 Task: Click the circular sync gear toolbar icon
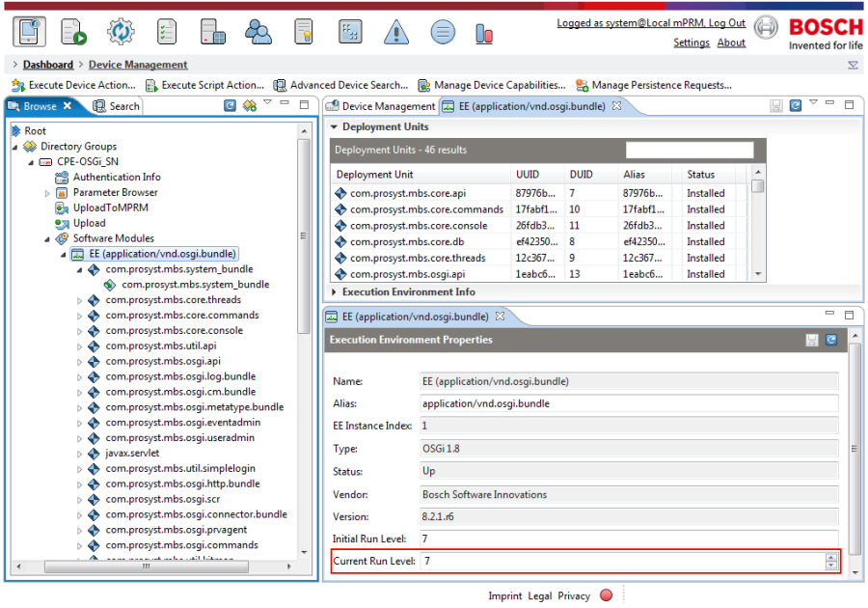[121, 32]
